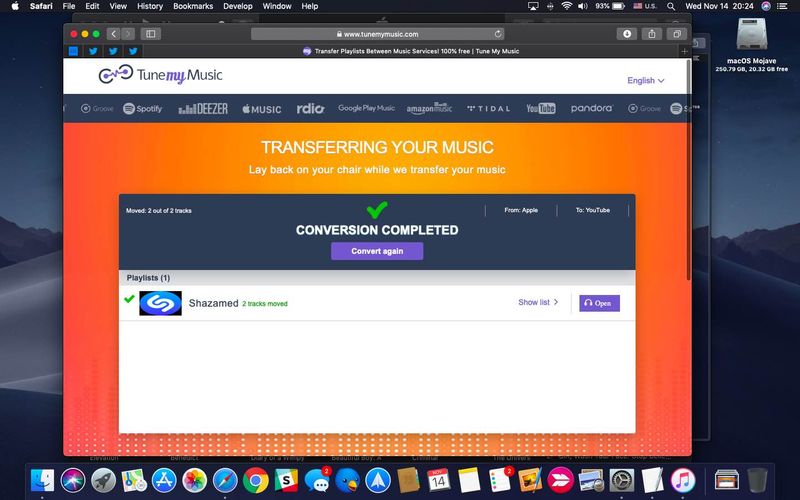Go back in Safari history
The height and width of the screenshot is (500, 800).
pyautogui.click(x=113, y=34)
